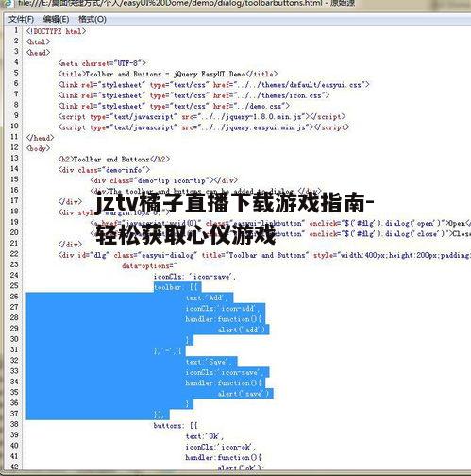This screenshot has width=471, height=476.
Task: Click the highlighted iconCls:'icon-save' line
Action: tap(226, 372)
